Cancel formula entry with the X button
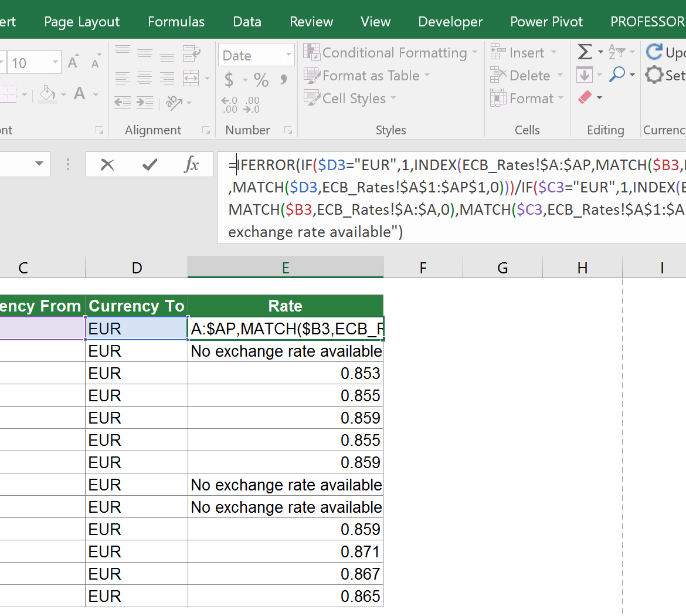The height and width of the screenshot is (616, 686). pos(107,165)
